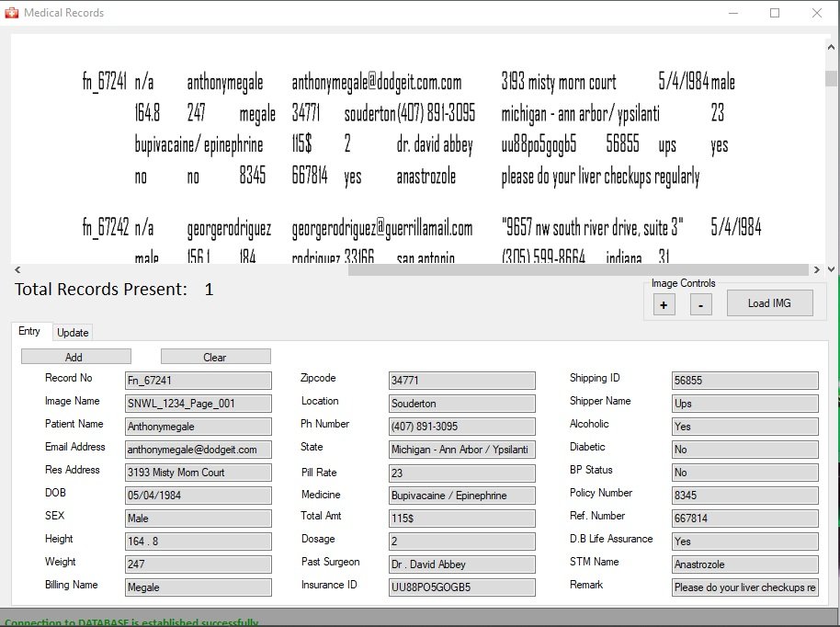Viewport: 840px width, 627px height.
Task: Click the Medicine text field
Action: click(461, 496)
